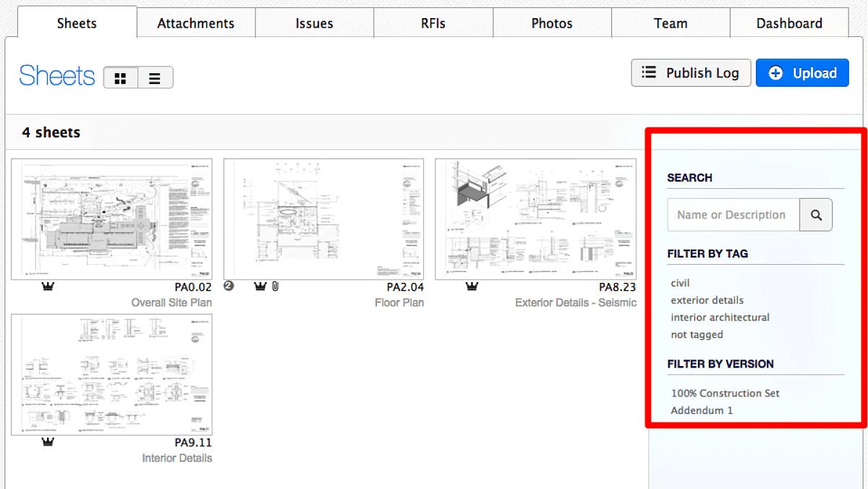Filter sheets by interior architectural tag
Screen dimensions: 868x489
pos(720,318)
